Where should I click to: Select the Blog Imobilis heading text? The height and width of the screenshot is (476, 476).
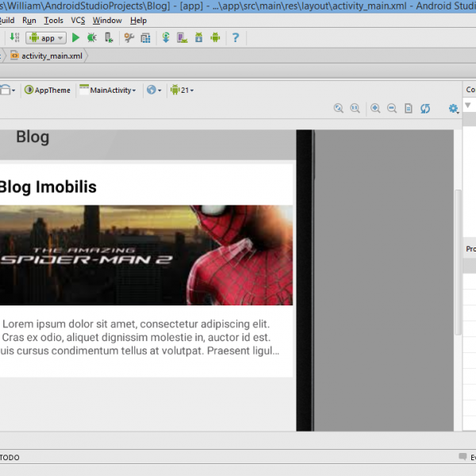[x=48, y=186]
